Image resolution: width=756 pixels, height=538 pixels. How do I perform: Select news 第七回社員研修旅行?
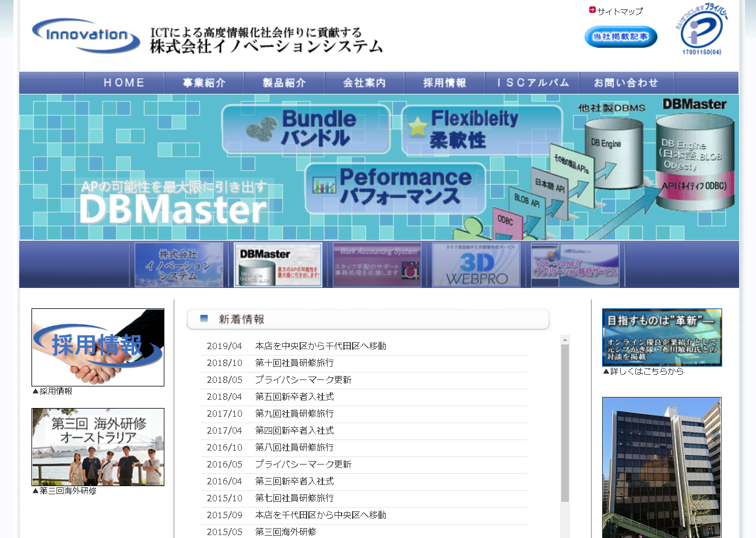point(294,498)
